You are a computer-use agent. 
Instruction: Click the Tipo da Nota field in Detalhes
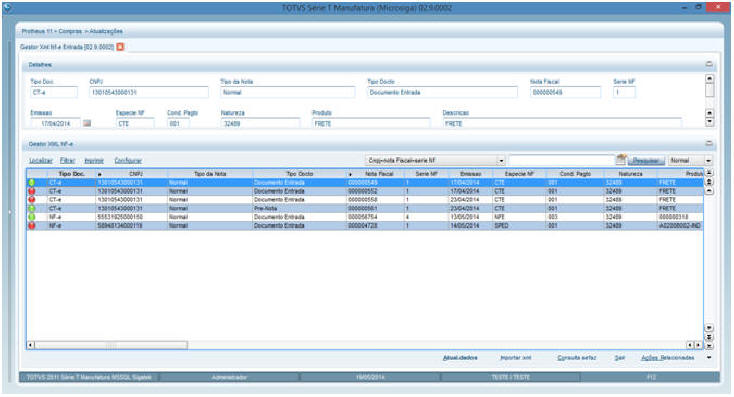click(x=287, y=92)
